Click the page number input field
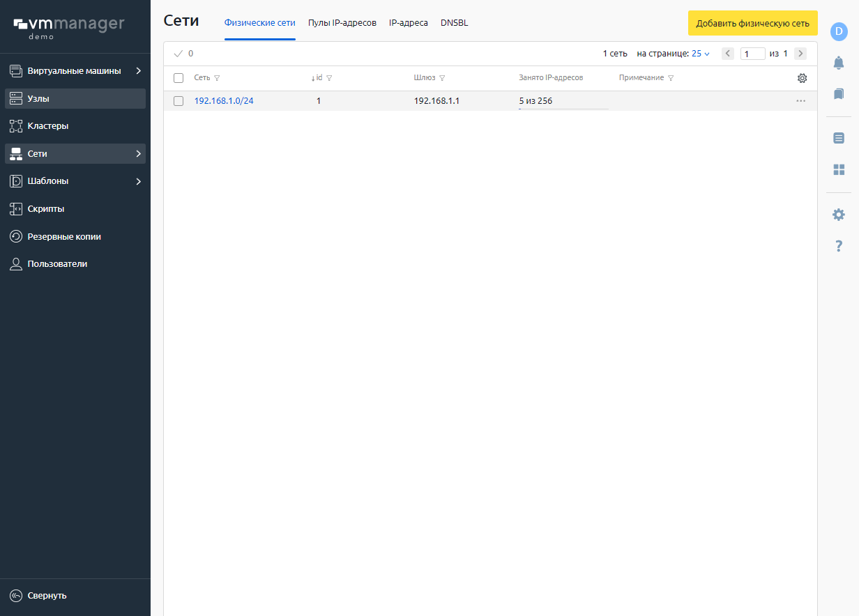The image size is (859, 616). coord(753,54)
